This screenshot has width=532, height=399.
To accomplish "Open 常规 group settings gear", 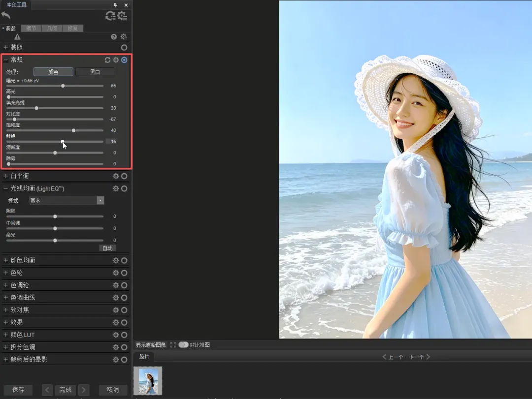I will [x=116, y=60].
